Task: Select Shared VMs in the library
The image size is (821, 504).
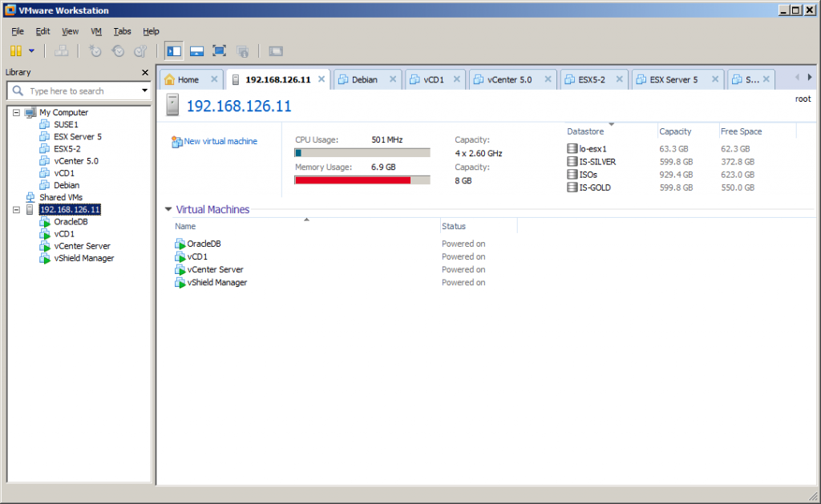Action: pyautogui.click(x=61, y=197)
